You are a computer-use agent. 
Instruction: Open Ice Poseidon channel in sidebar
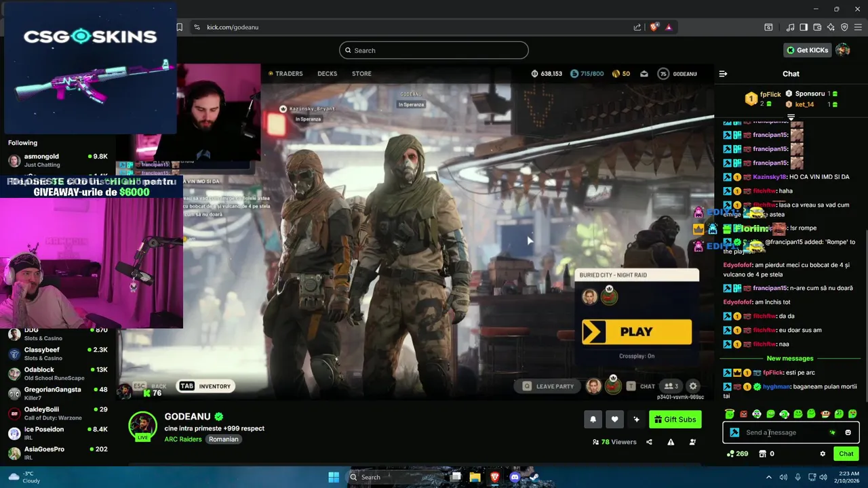point(58,433)
